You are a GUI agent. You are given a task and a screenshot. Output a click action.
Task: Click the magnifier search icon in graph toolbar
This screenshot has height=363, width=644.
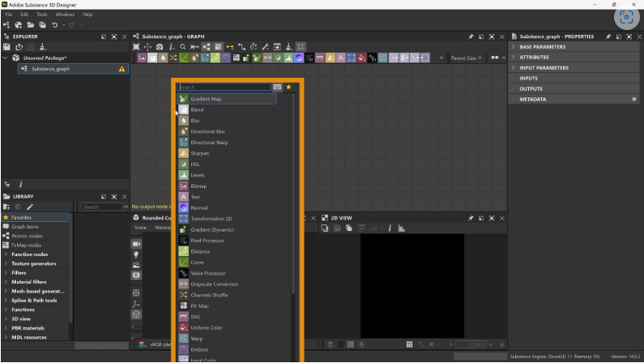click(x=183, y=47)
